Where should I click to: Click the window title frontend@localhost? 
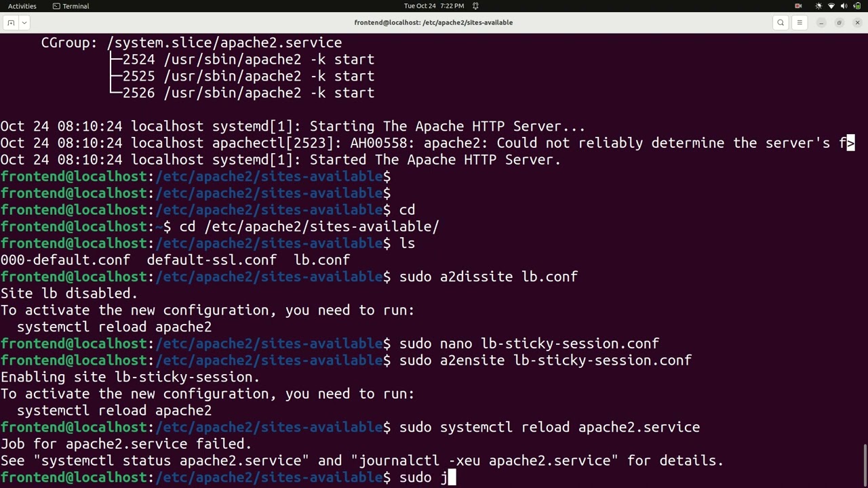click(x=433, y=22)
